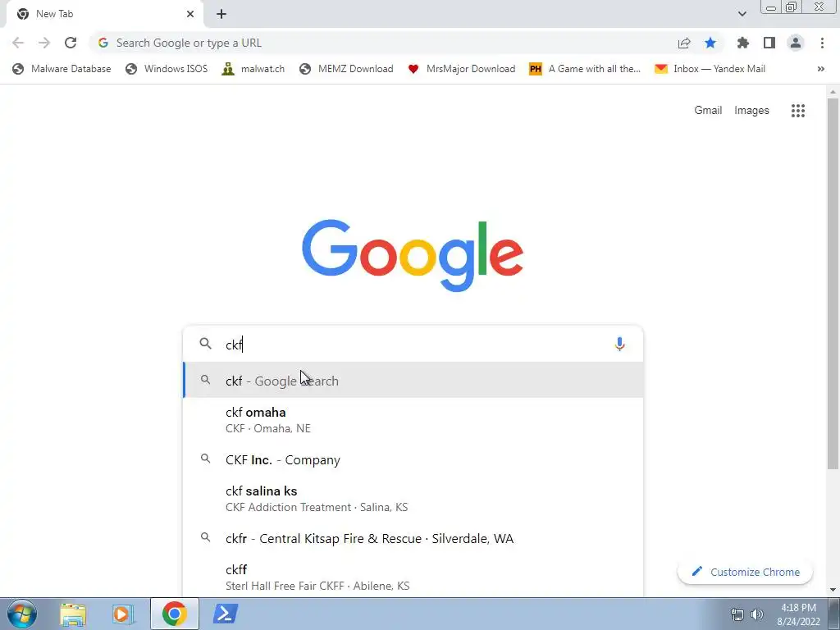This screenshot has height=630, width=840.
Task: Click the magnifier icon in the search box
Action: coord(206,344)
